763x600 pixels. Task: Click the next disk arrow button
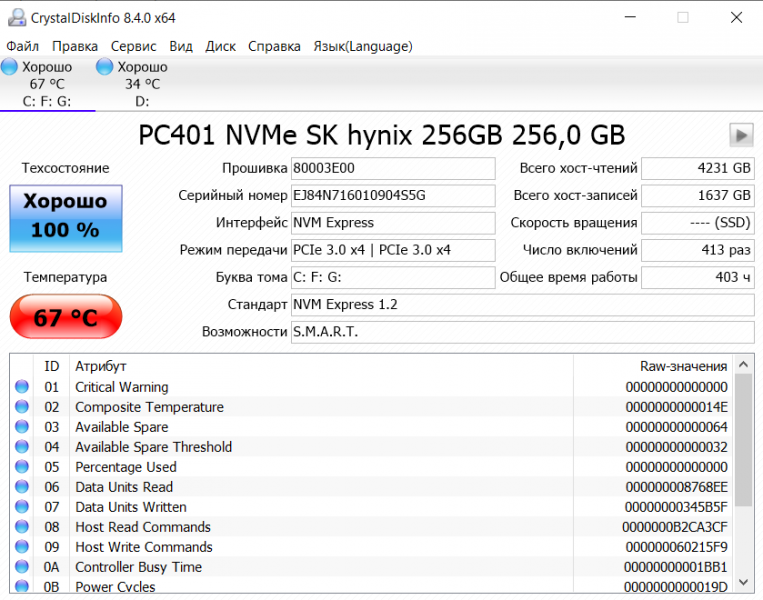tap(741, 135)
